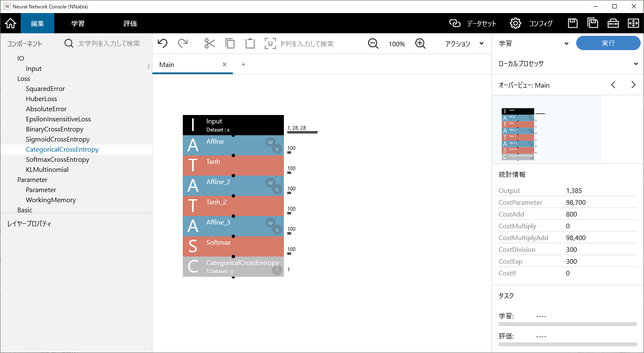Add a new network tab with plus
This screenshot has height=353, width=644.
coord(243,64)
